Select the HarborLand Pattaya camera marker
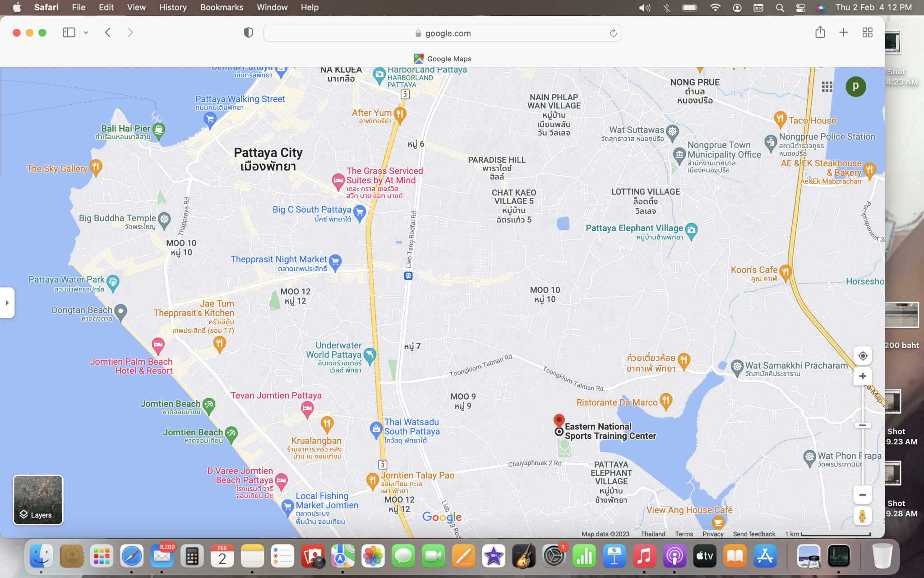 click(379, 75)
